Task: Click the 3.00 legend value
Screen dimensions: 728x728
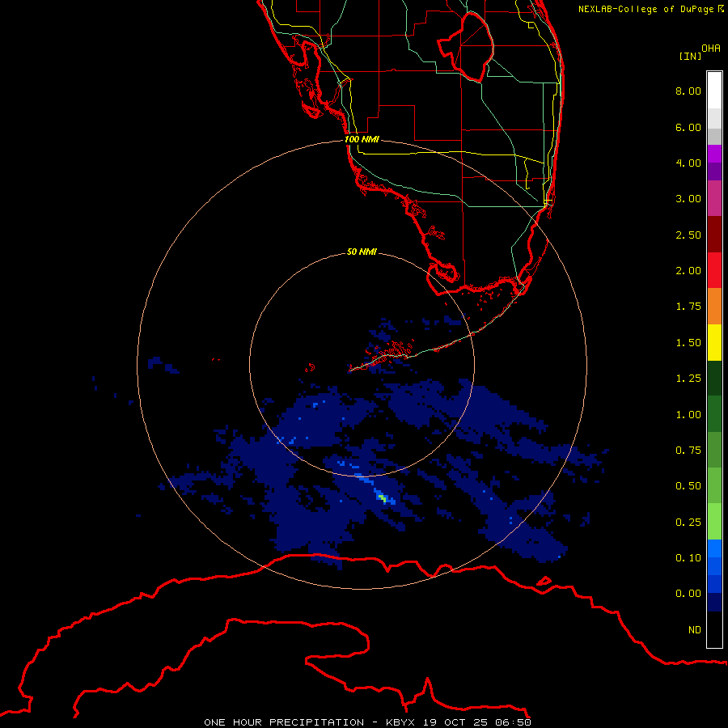Action: 688,199
